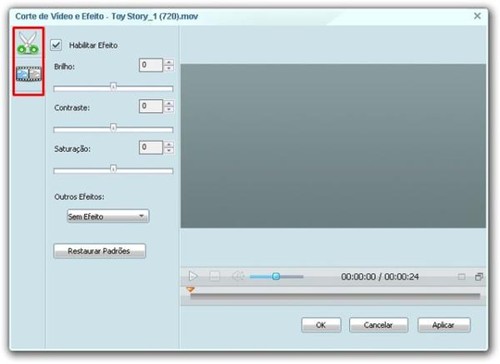Decrease Contraste with the down stepper arrow
Image resolution: width=500 pixels, height=364 pixels.
click(x=169, y=110)
